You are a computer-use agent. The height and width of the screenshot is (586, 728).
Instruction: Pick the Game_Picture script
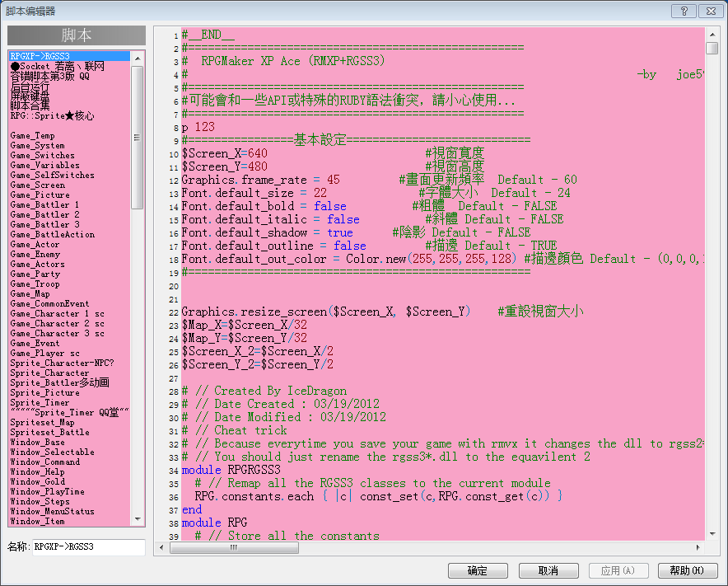tap(70, 195)
